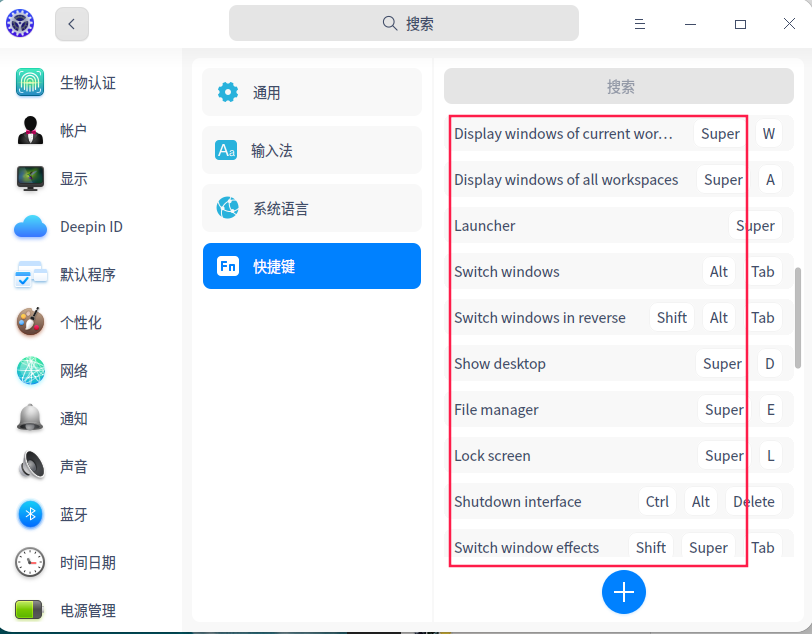Click the shortcuts list scrollbar
The width and height of the screenshot is (812, 634).
tap(798, 318)
